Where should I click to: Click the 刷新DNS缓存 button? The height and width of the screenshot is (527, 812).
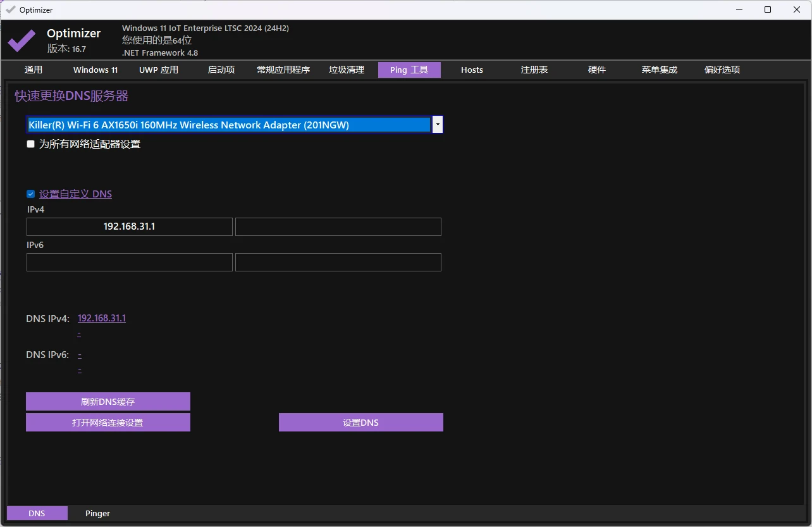tap(108, 401)
